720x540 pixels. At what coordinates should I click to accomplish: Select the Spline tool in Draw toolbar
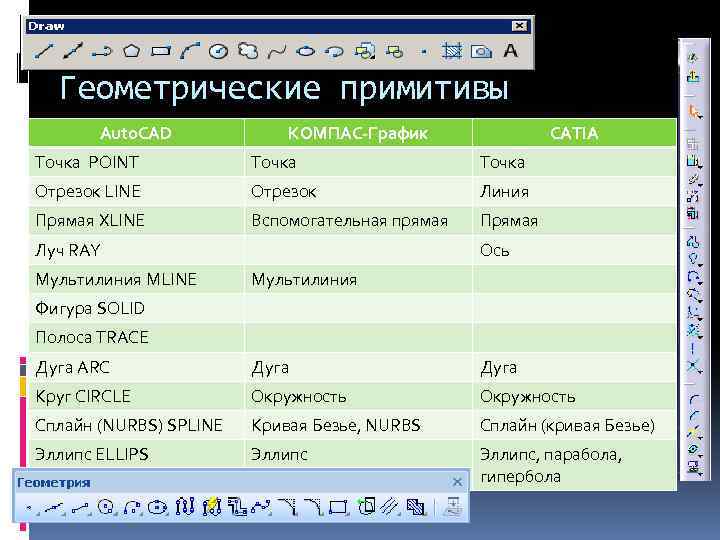tap(277, 51)
